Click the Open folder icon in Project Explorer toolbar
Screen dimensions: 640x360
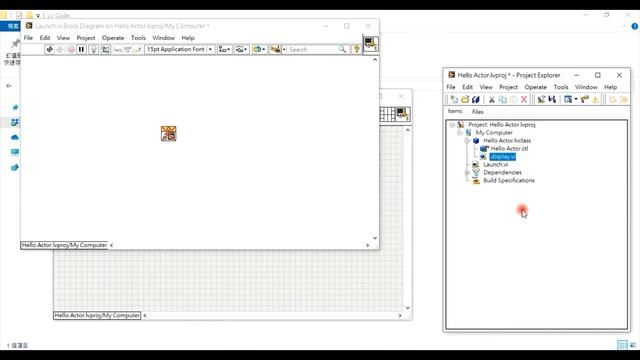click(x=465, y=99)
